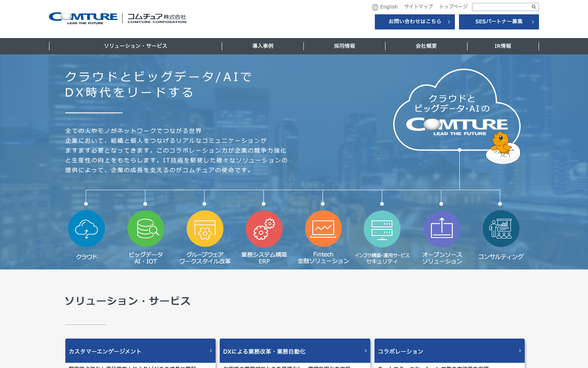Click the コムチュア株式会社 corporation name text

pos(157,18)
